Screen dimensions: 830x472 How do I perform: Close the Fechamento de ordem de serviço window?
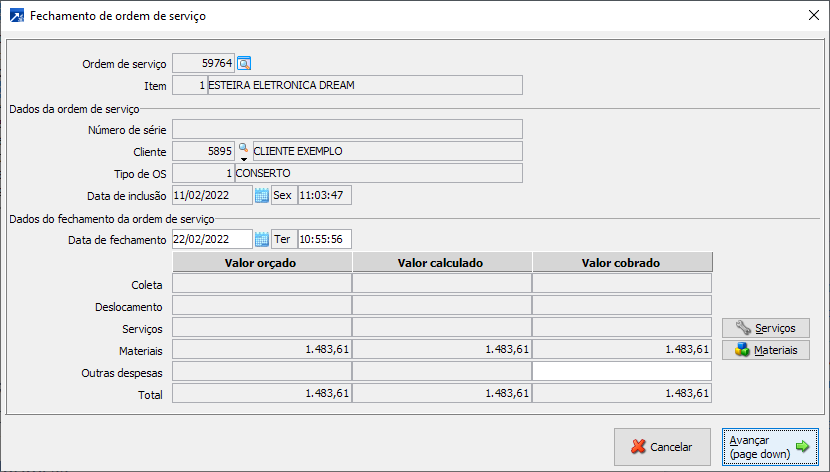[812, 16]
